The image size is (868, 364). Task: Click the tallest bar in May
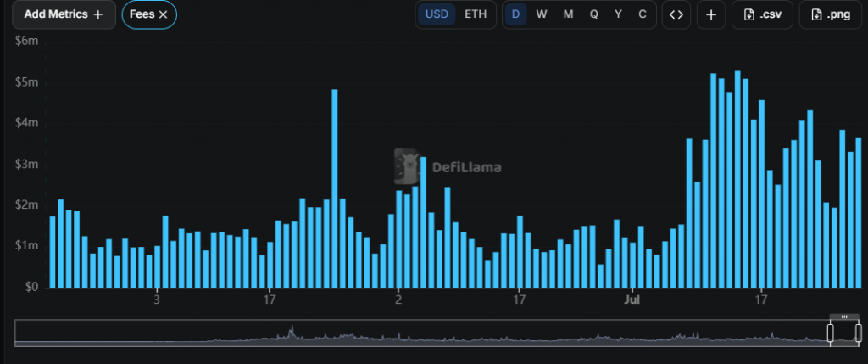click(x=334, y=188)
